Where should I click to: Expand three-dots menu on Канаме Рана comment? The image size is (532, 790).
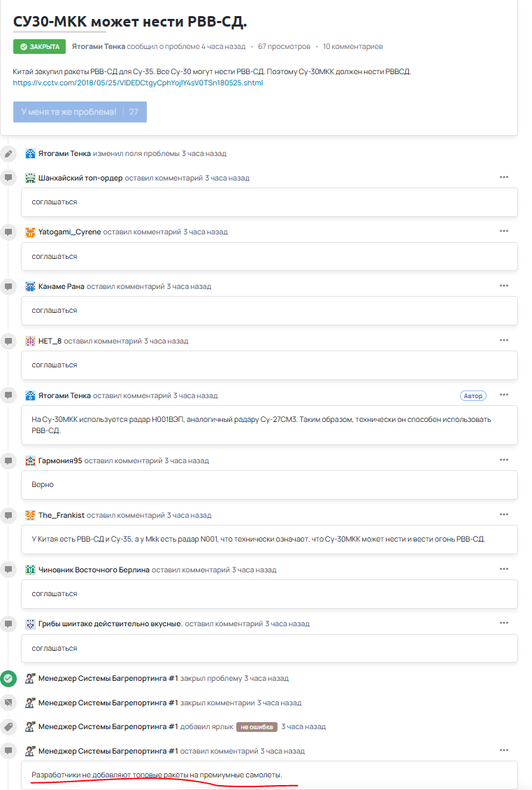(503, 285)
